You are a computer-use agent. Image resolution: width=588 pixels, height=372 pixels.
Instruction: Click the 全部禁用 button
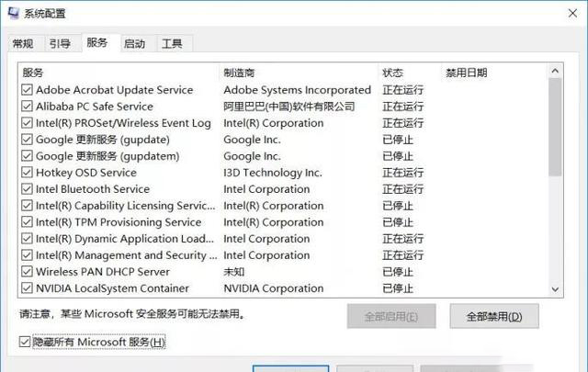click(x=494, y=317)
